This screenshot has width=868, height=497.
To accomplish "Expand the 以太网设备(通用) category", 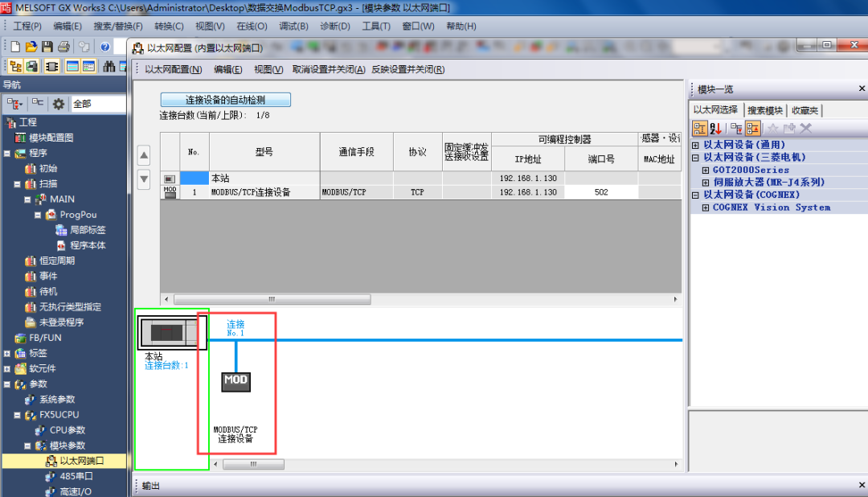I will pyautogui.click(x=695, y=146).
